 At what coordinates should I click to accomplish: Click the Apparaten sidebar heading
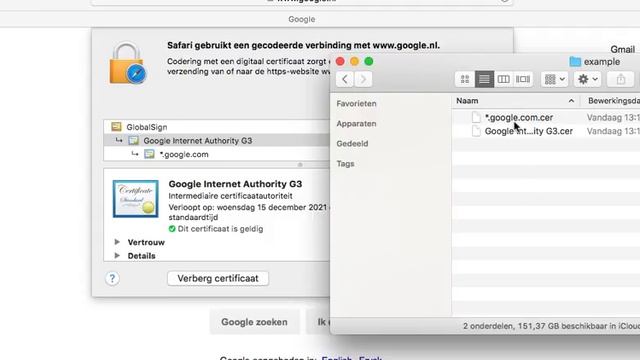[x=356, y=124]
